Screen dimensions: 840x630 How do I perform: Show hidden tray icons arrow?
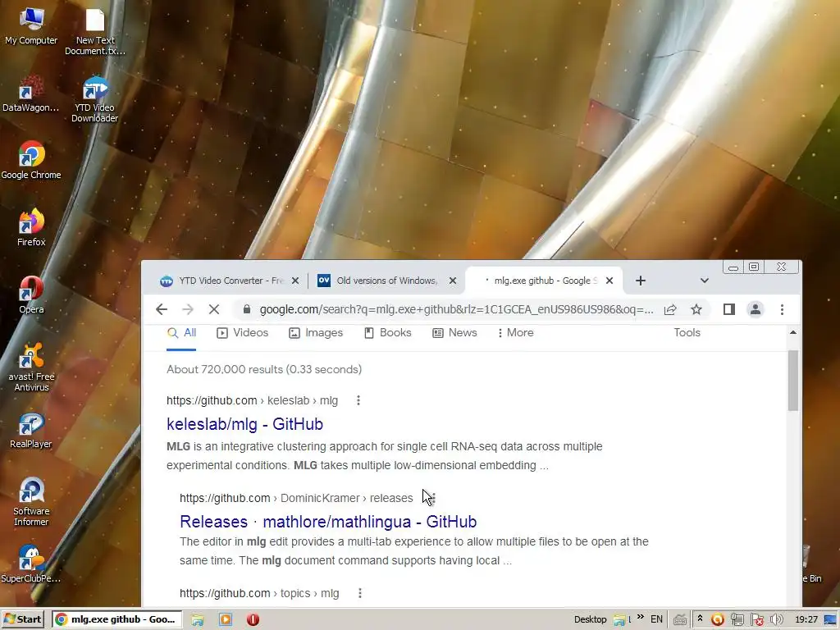click(700, 619)
